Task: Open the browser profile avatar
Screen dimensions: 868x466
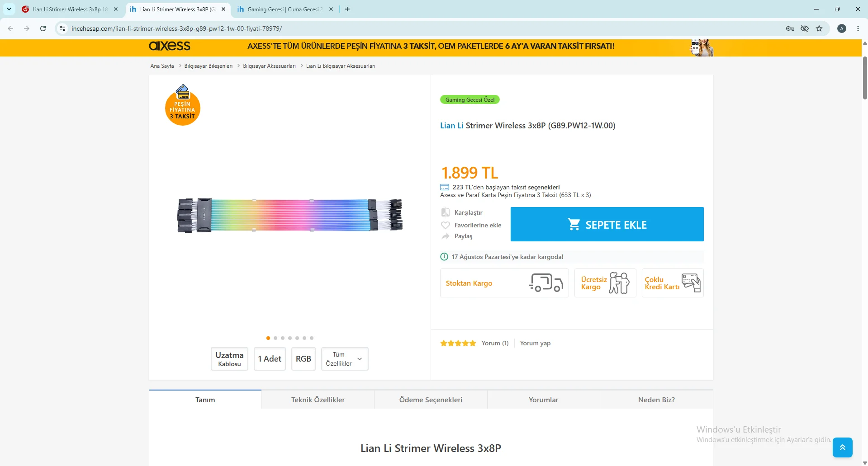Action: [x=842, y=28]
